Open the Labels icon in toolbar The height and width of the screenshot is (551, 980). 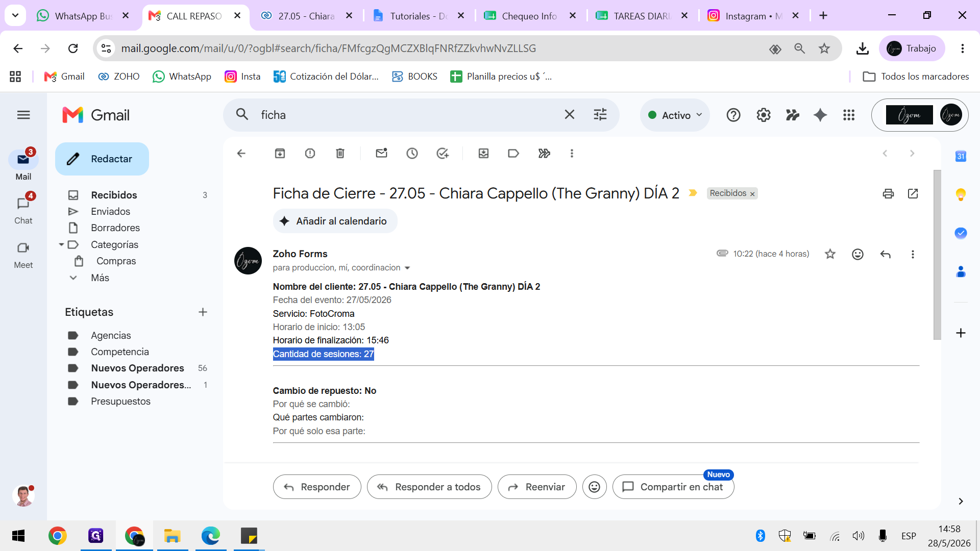tap(513, 154)
